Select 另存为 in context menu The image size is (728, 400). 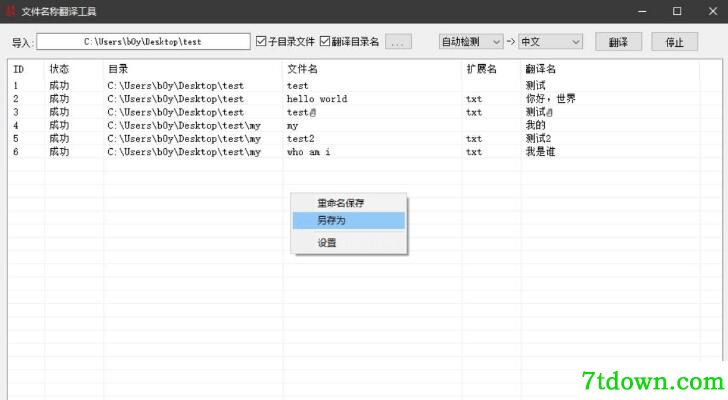348,220
